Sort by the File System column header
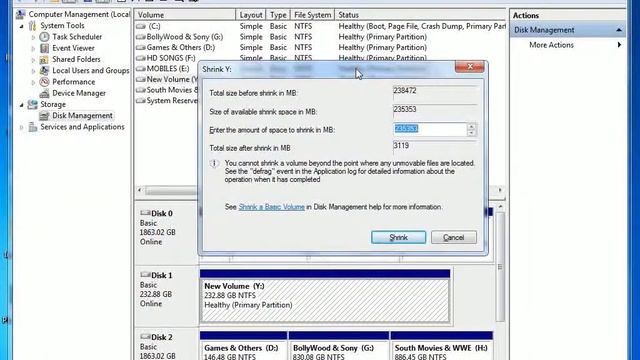The image size is (640, 360). [312, 15]
